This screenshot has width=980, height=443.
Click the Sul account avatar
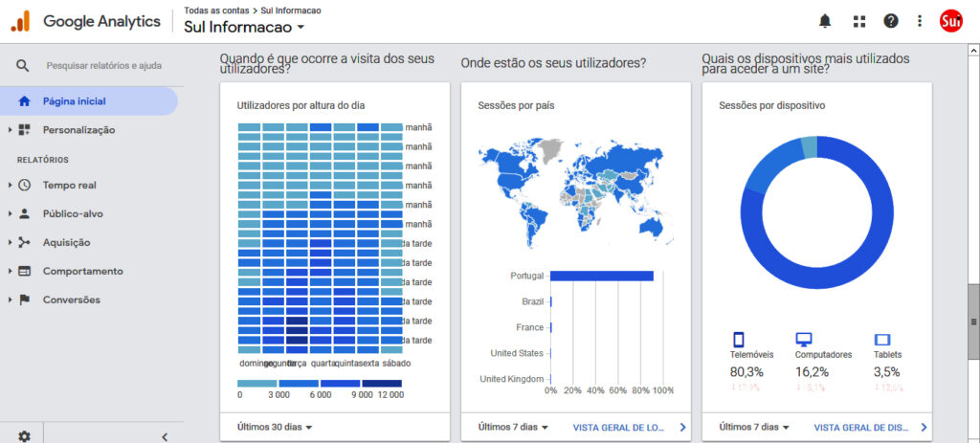tap(951, 21)
